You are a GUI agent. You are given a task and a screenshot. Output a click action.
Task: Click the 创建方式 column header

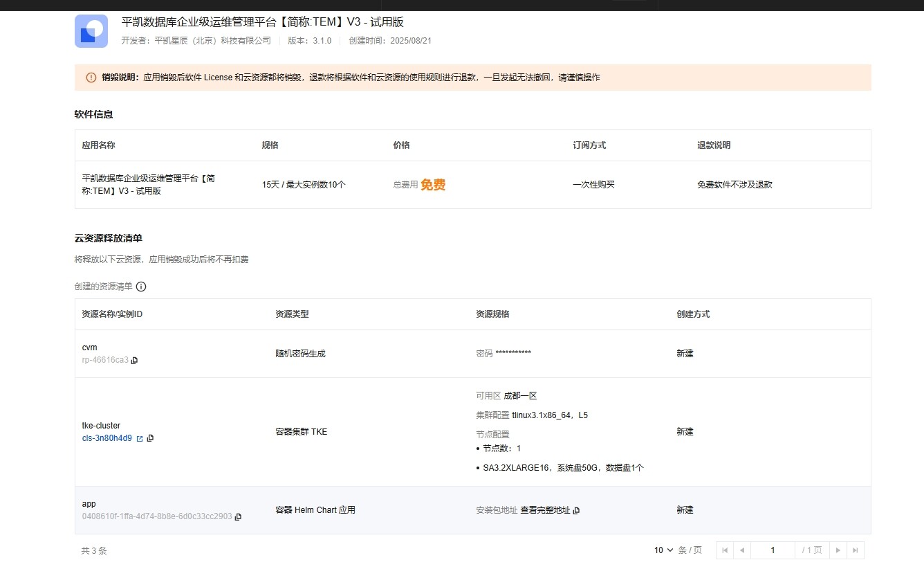tap(693, 314)
